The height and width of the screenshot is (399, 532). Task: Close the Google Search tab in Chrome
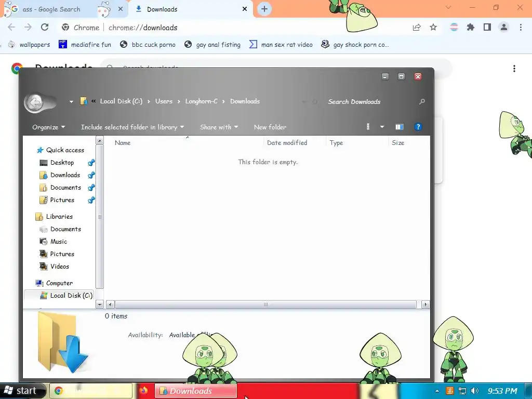pos(121,9)
